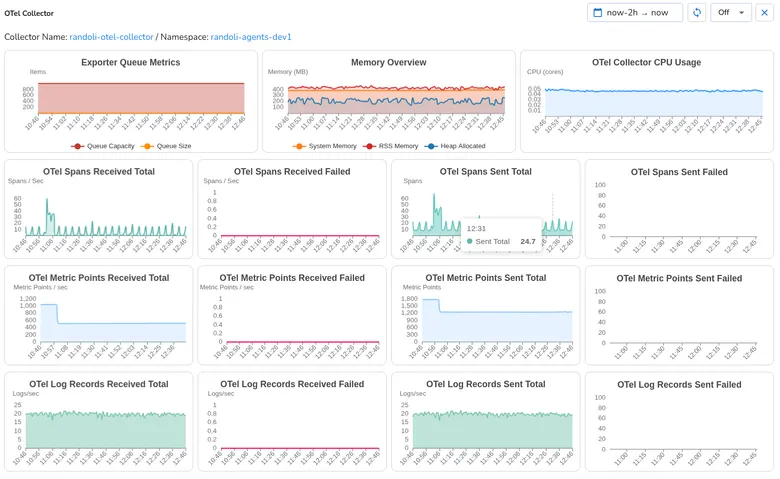This screenshot has height=479, width=780.
Task: Click the OTel Log Records Received Failed title
Action: coord(292,384)
